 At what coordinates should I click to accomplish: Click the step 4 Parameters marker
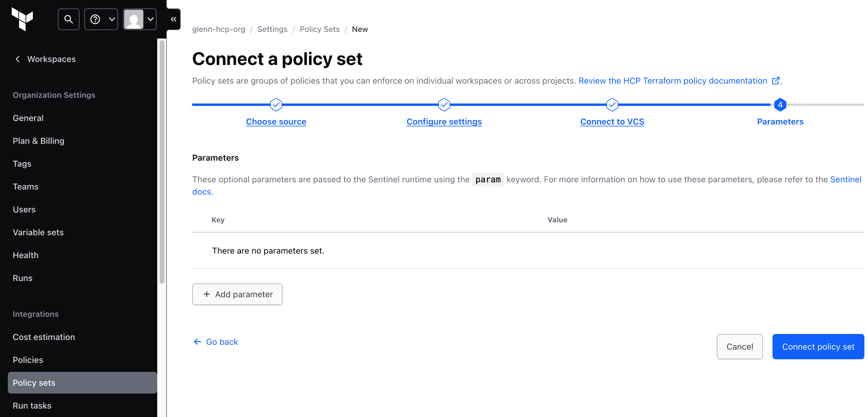pyautogui.click(x=780, y=105)
